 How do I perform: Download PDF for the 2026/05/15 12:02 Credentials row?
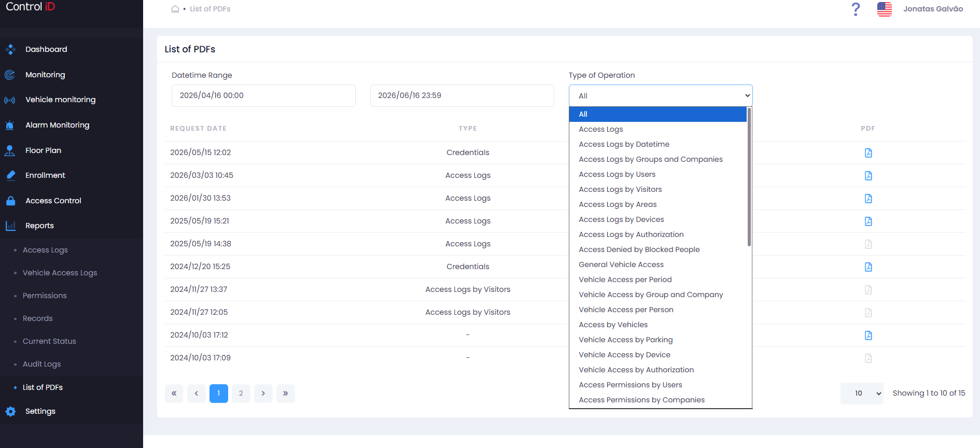868,152
